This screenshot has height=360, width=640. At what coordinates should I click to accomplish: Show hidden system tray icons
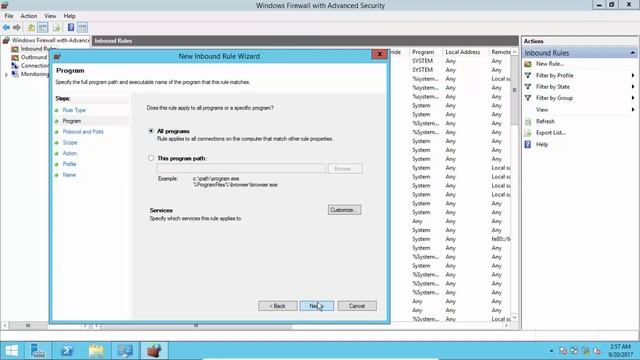pos(551,351)
